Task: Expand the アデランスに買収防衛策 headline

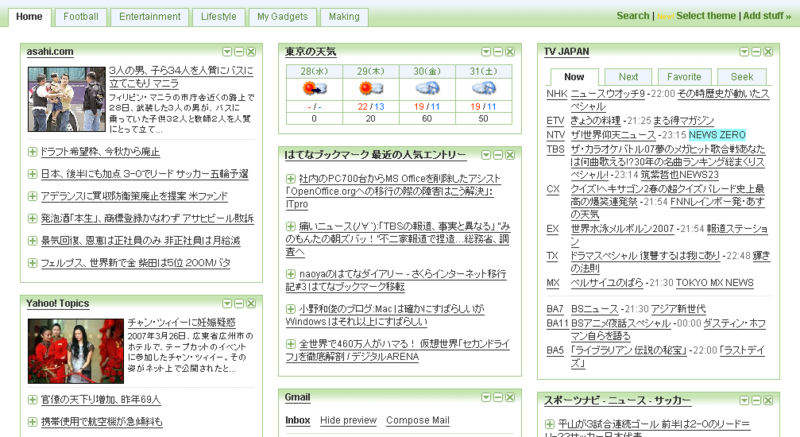Action: 32,196
